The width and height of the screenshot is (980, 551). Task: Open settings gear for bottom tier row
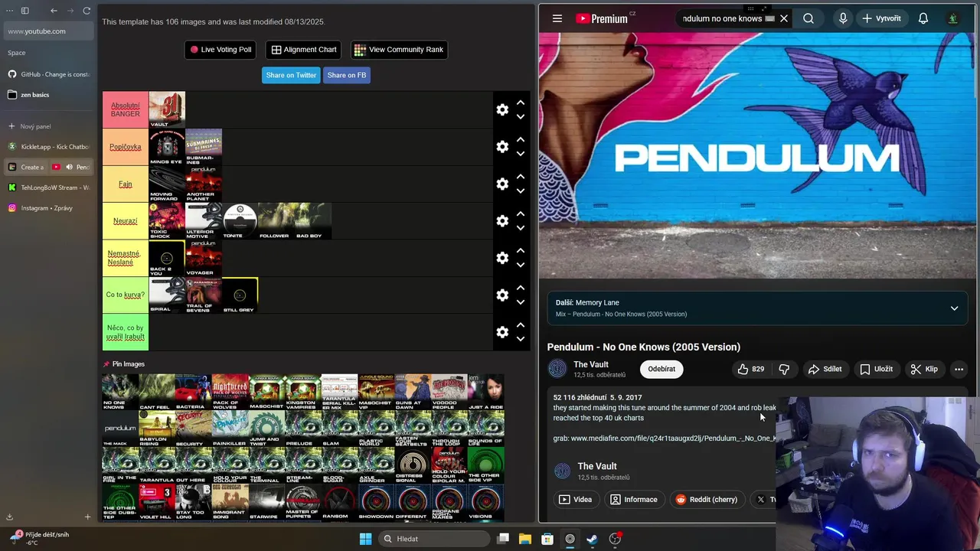[x=502, y=332]
